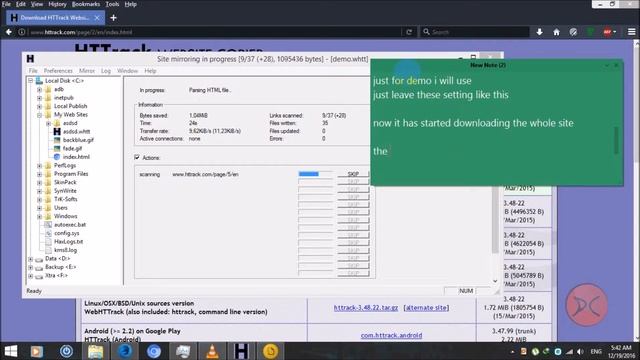Expand the asdsd subfolder
Viewport: 640px width, 360px height.
pyautogui.click(x=48, y=123)
